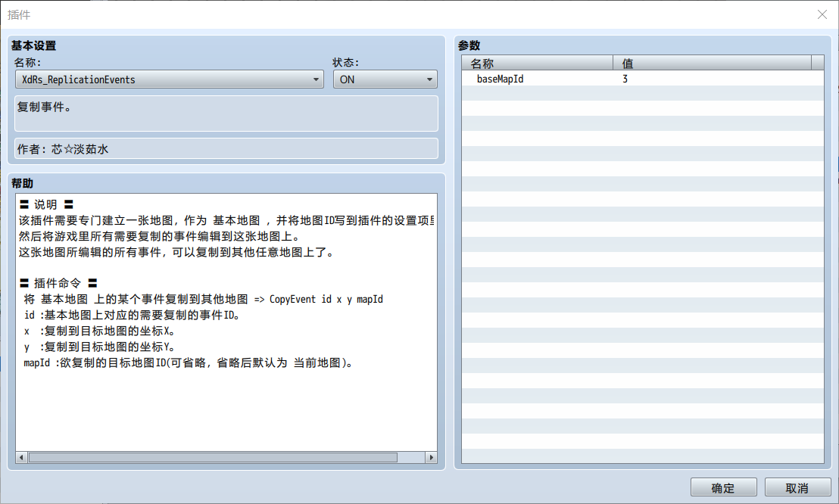Click the help horizontal scrollbar thumb
This screenshot has height=504, width=839.
[213, 457]
